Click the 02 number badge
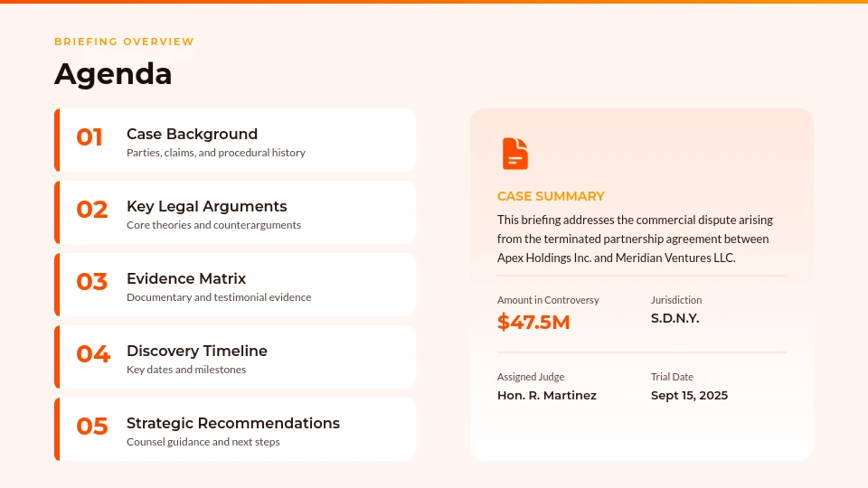 coord(91,210)
